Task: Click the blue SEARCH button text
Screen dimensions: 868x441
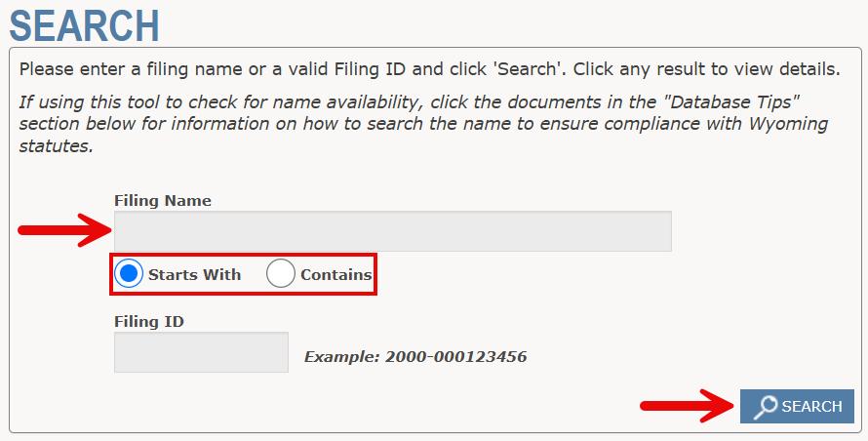Action: click(811, 407)
